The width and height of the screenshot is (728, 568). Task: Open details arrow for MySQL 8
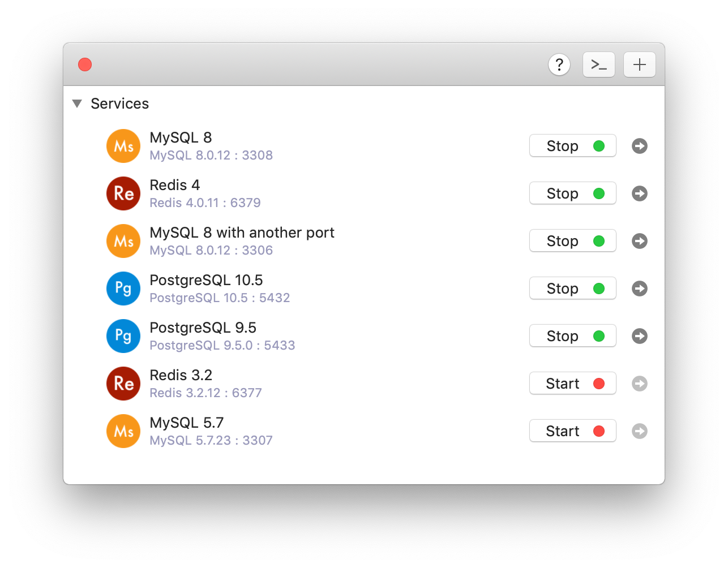coord(639,145)
